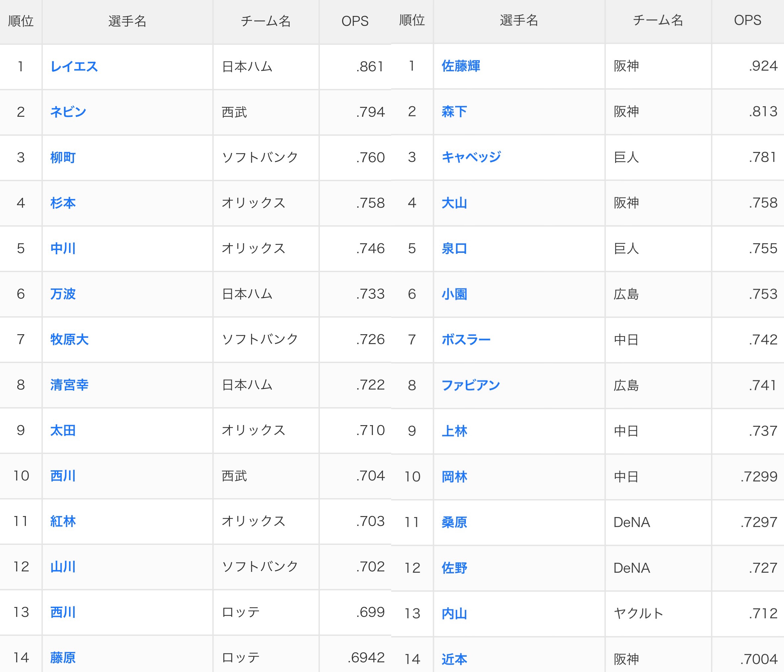784x672 pixels.
Task: Click ファビアン player link
Action: [x=471, y=386]
